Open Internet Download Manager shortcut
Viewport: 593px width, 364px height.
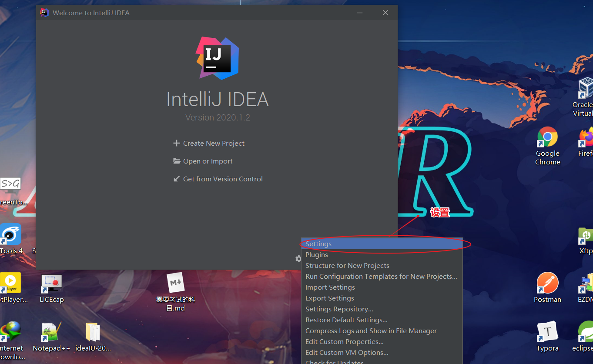tap(12, 341)
